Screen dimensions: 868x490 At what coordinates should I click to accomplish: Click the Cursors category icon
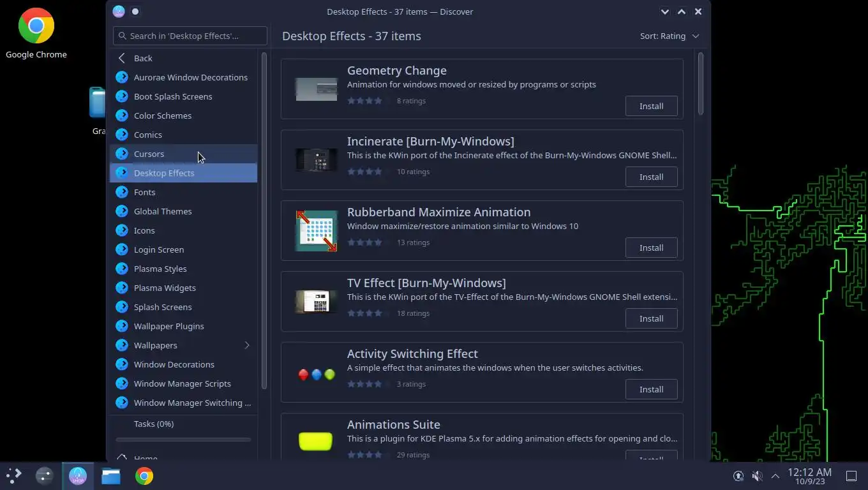pyautogui.click(x=122, y=154)
